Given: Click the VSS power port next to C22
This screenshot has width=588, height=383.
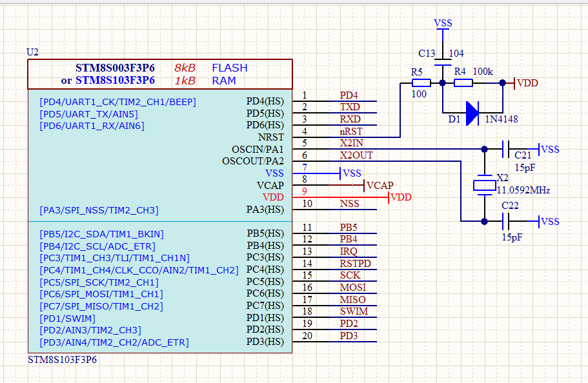Looking at the screenshot, I should coord(549,221).
